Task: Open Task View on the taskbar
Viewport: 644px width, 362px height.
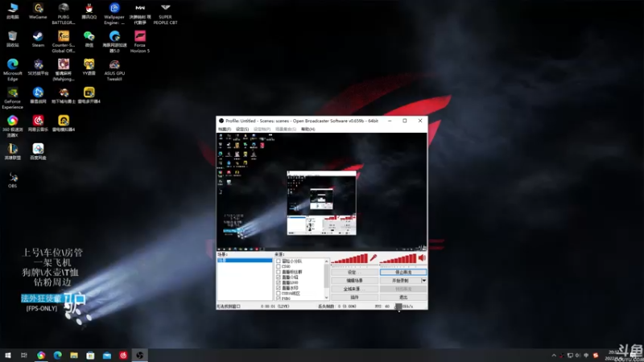Action: (x=24, y=355)
